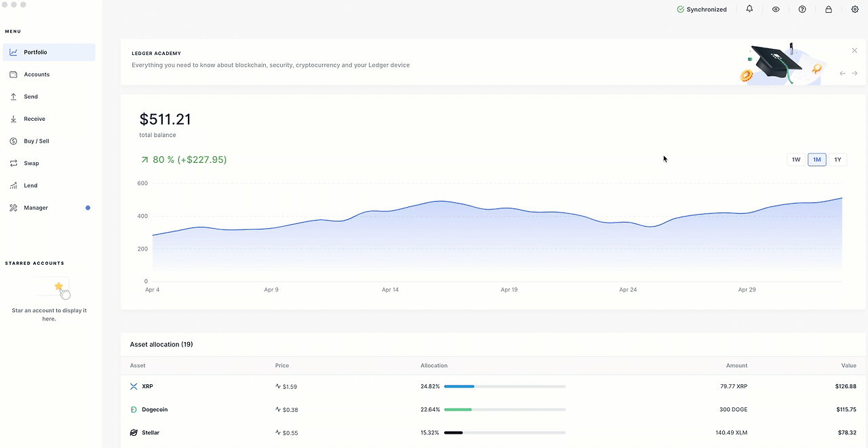Click the Amount column header

click(x=736, y=365)
